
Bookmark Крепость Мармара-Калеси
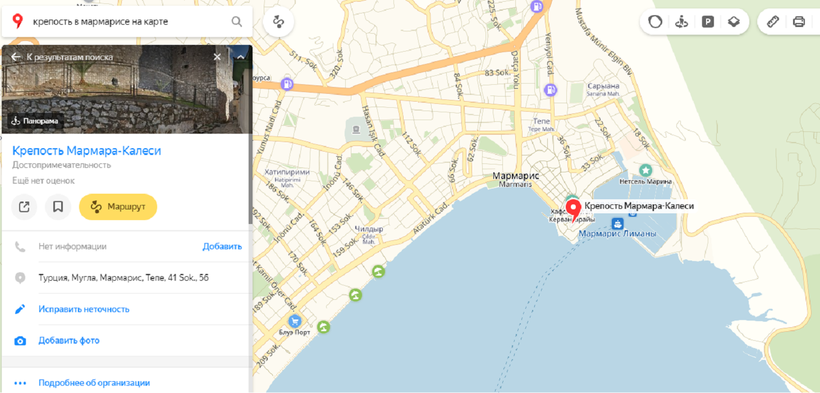58,207
